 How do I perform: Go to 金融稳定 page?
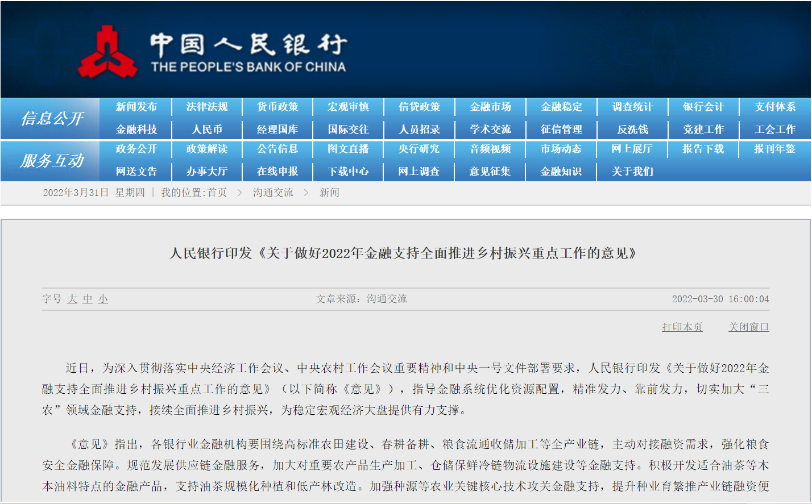click(x=561, y=107)
